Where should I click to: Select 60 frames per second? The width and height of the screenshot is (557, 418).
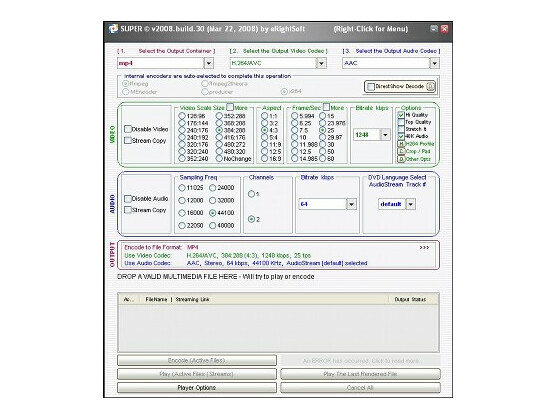(x=323, y=159)
